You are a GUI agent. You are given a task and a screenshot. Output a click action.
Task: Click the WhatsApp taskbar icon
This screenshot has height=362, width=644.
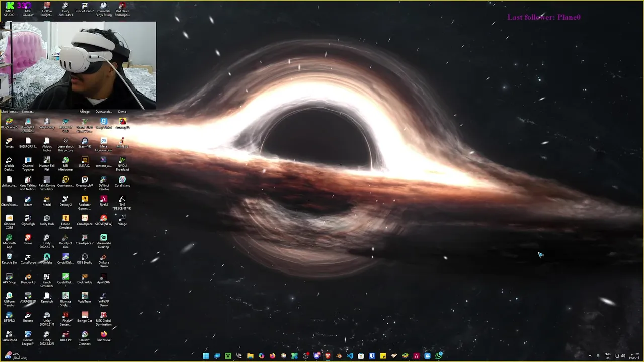tap(439, 356)
